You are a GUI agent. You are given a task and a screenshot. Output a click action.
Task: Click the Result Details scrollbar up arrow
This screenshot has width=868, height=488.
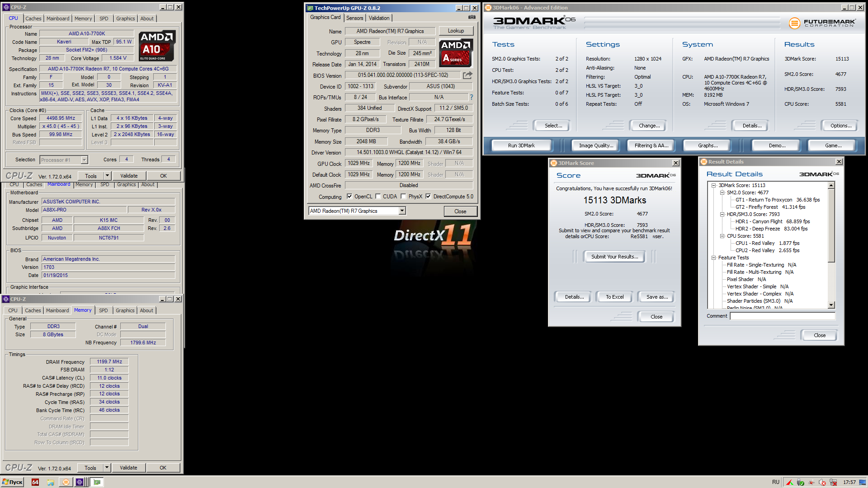pyautogui.click(x=831, y=185)
